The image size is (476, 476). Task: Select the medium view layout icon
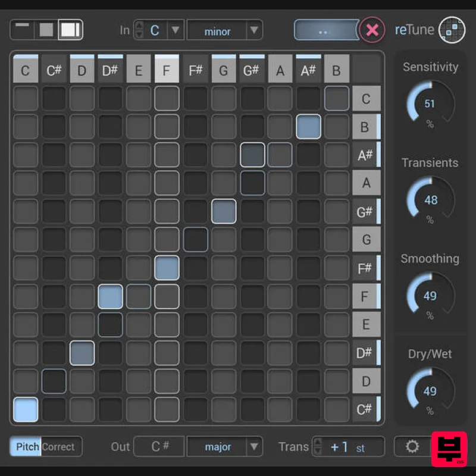coord(45,29)
